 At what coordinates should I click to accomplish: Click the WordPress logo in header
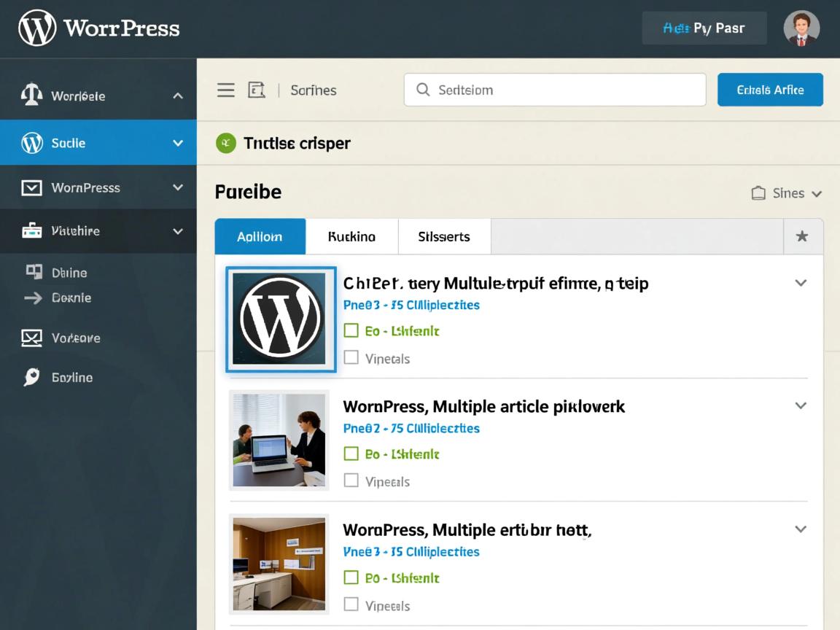click(37, 28)
